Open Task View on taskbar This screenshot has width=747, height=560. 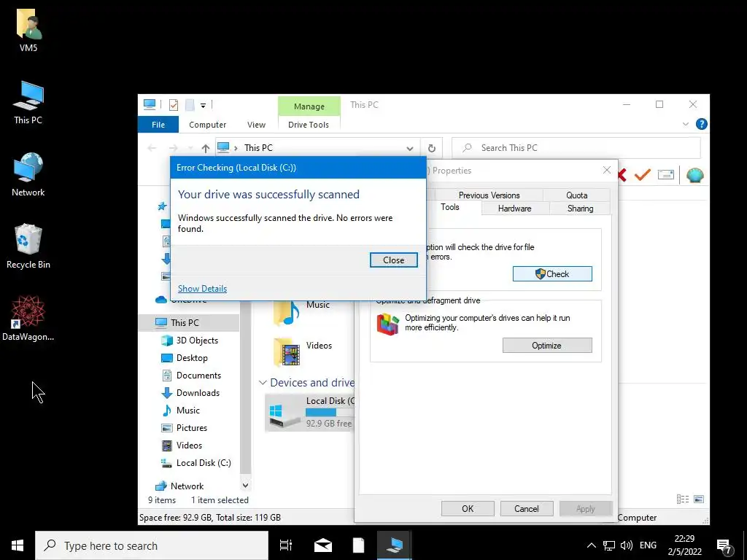[x=286, y=545]
